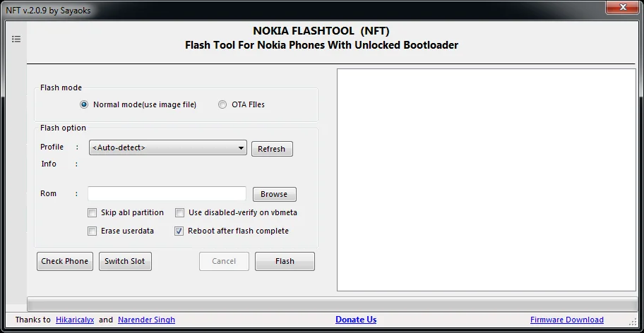
Task: Click inside the white log output area
Action: pos(487,180)
